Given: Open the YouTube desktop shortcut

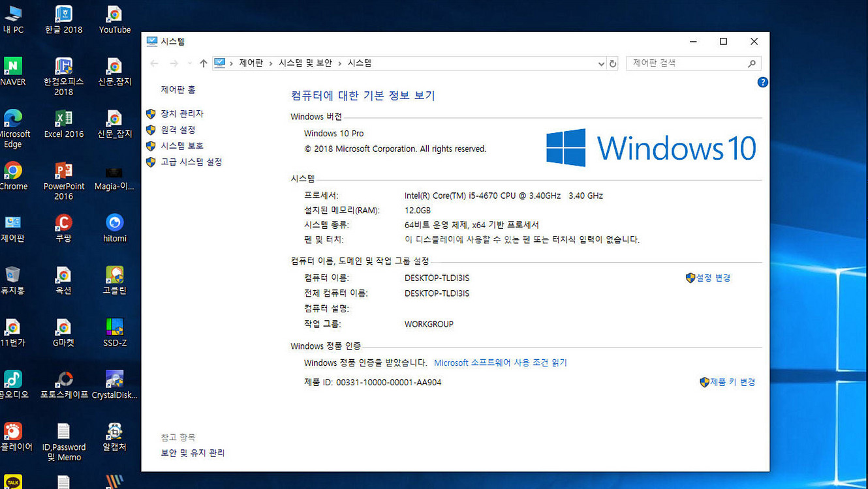Looking at the screenshot, I should coord(115,19).
